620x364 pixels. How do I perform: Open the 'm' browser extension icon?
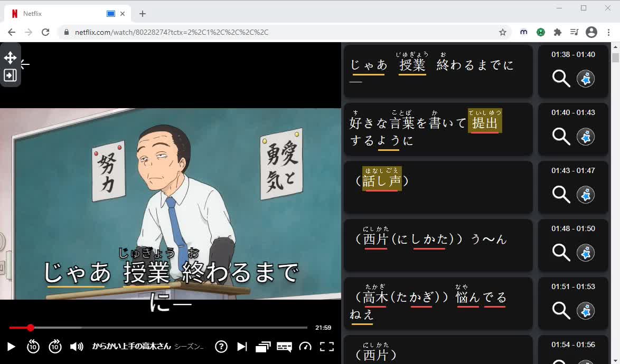[x=523, y=32]
